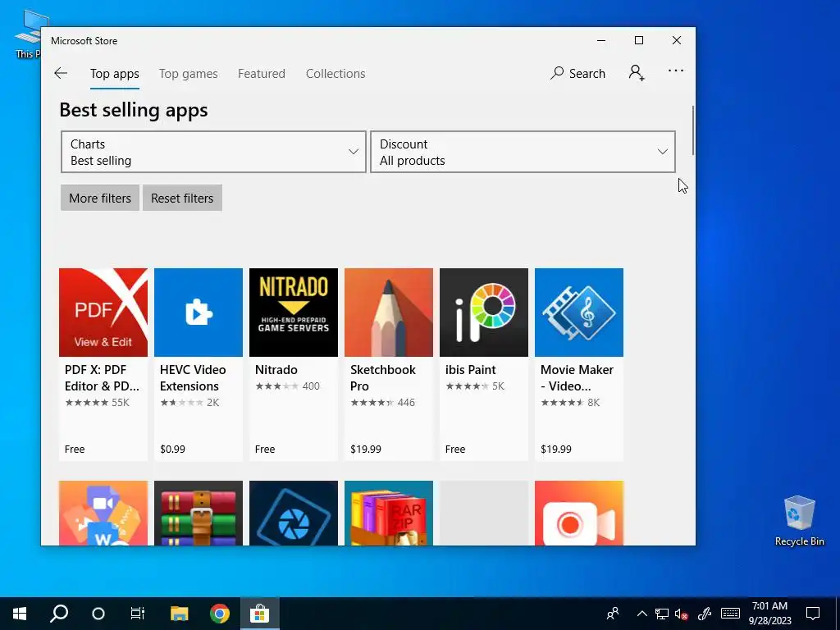This screenshot has width=840, height=630.
Task: Switch to the Top apps tab
Action: (115, 74)
